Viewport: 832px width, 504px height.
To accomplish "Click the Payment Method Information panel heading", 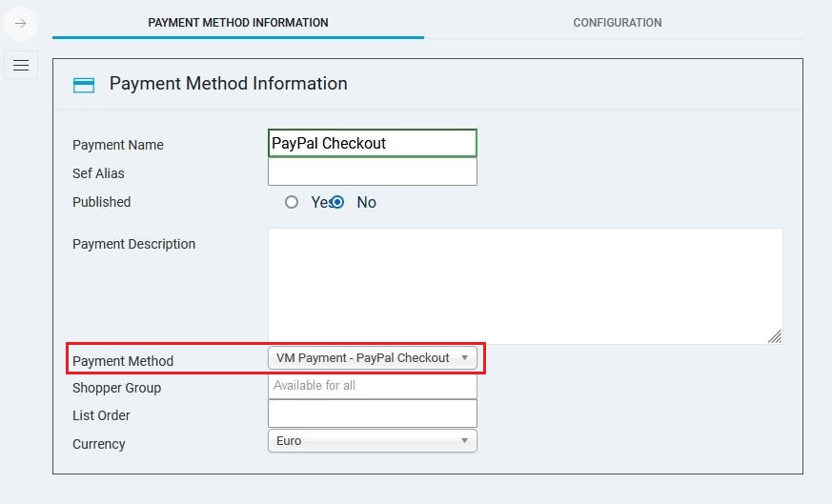I will 228,84.
